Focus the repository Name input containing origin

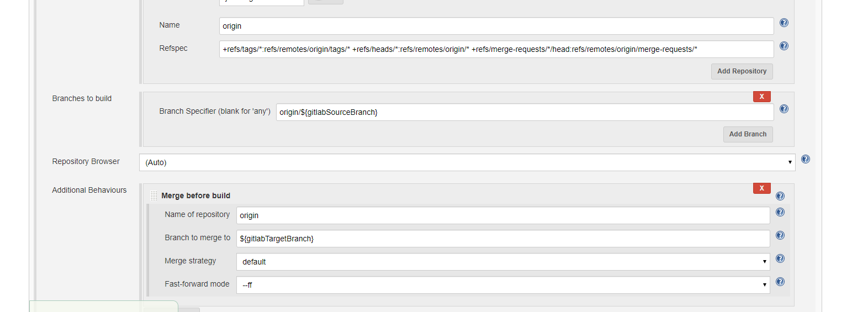tap(496, 26)
